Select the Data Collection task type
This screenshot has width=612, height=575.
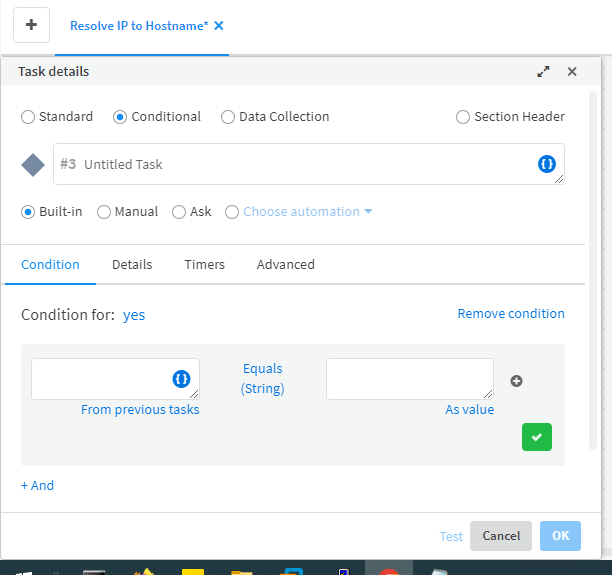(228, 117)
